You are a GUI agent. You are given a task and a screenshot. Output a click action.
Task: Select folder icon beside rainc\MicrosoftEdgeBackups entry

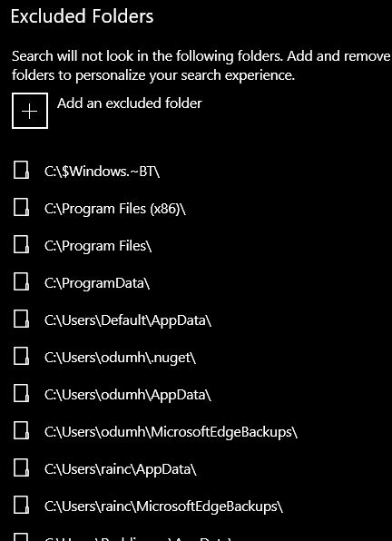click(21, 506)
